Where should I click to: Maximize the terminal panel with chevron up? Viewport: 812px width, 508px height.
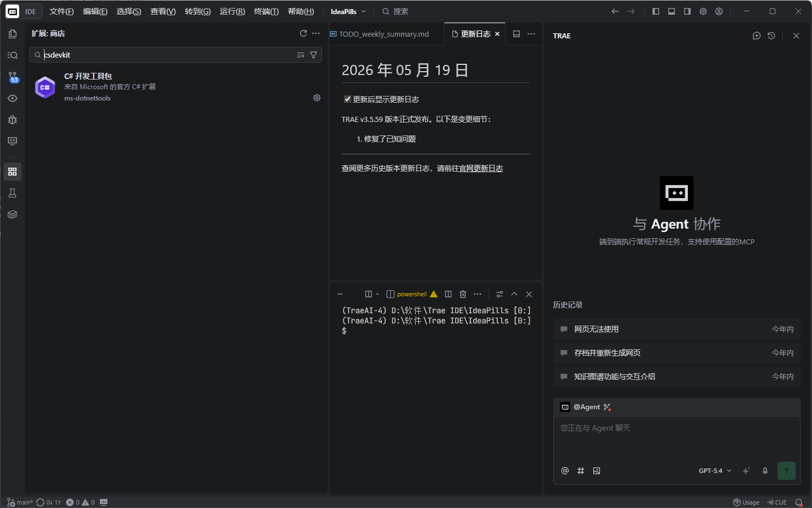pos(514,294)
